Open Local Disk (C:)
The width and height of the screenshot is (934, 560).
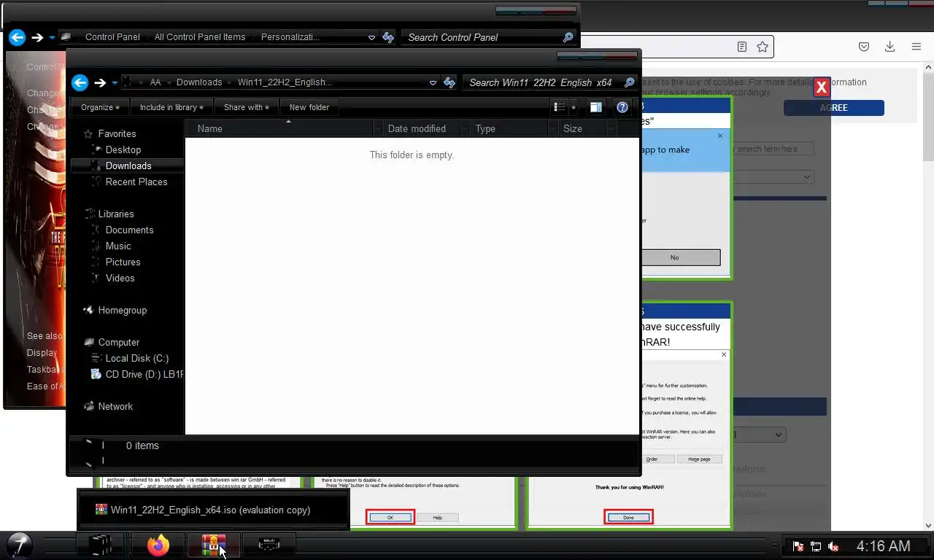click(x=136, y=358)
